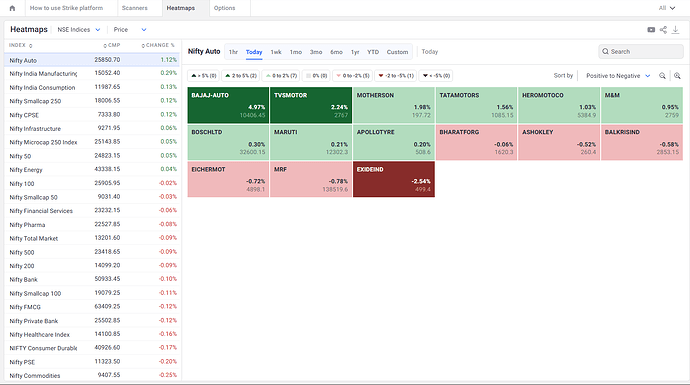Sort the list by CMP column
The height and width of the screenshot is (385, 690).
pos(112,45)
